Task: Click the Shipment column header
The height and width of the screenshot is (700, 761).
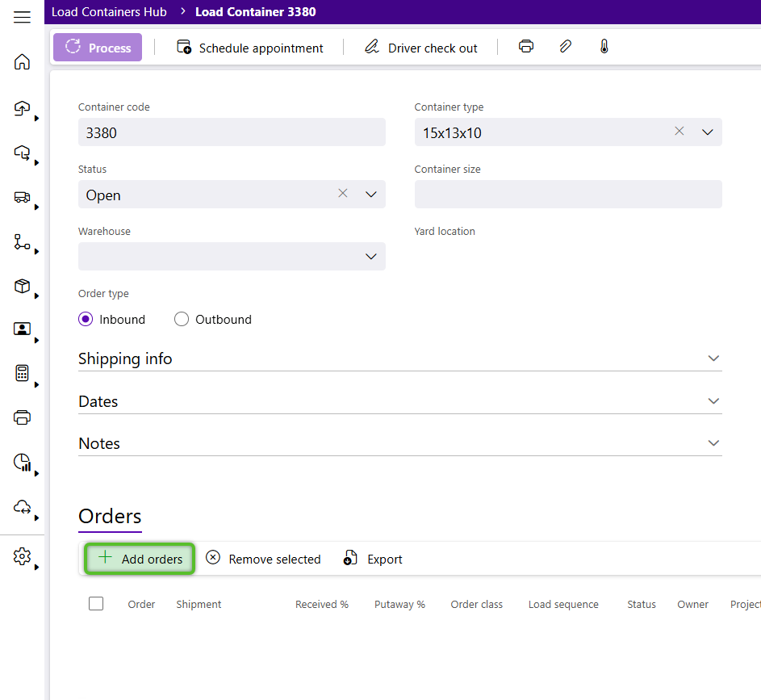Action: point(199,605)
